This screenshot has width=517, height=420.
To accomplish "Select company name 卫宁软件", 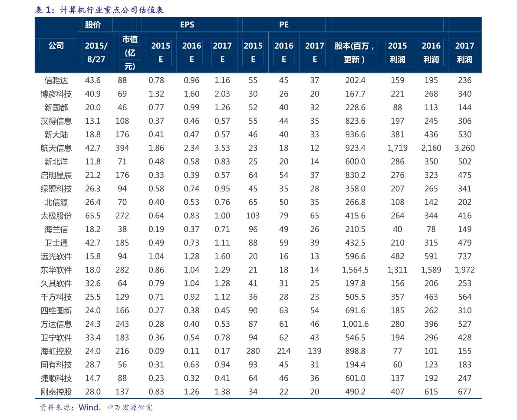I will pos(56,338).
